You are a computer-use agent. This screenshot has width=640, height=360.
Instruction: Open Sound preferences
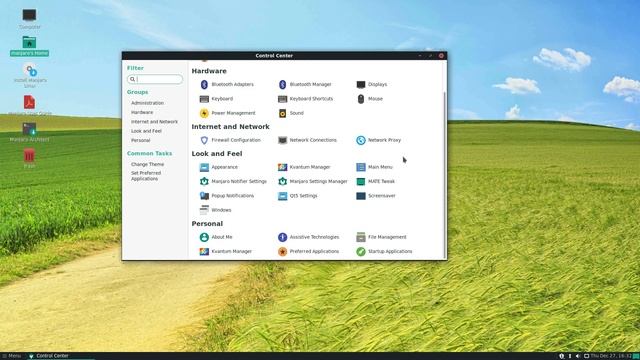(291, 113)
